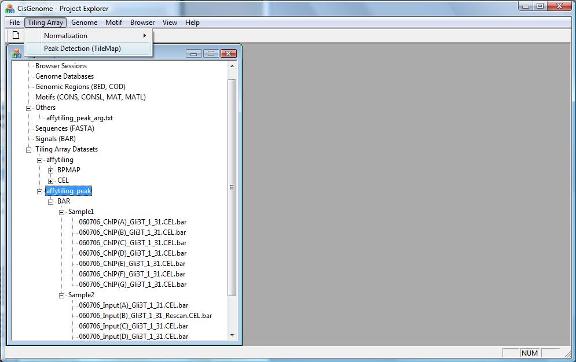Open the Browser menu
This screenshot has width=576, height=362.
pyautogui.click(x=143, y=23)
